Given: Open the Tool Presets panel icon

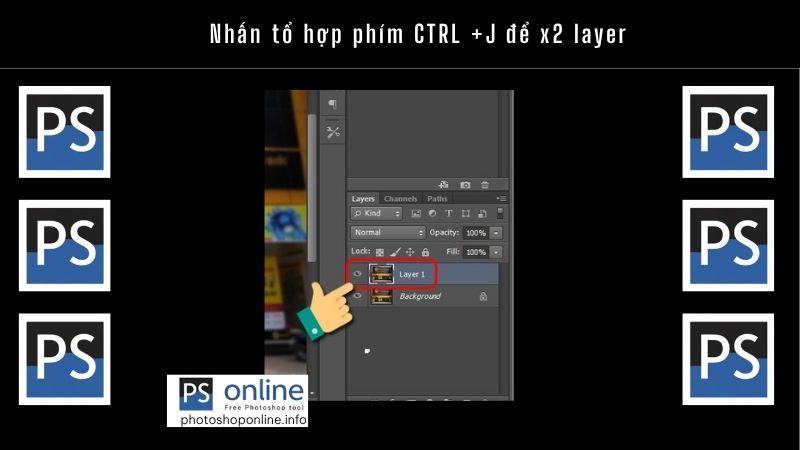Looking at the screenshot, I should click(333, 132).
